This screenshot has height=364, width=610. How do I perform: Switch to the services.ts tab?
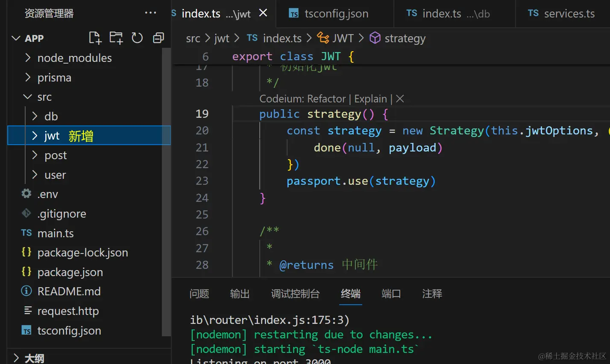click(569, 13)
